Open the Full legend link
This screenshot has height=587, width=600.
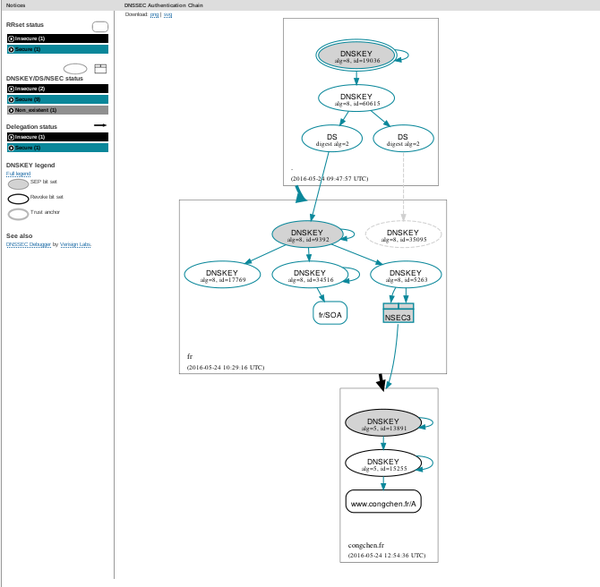(18, 174)
